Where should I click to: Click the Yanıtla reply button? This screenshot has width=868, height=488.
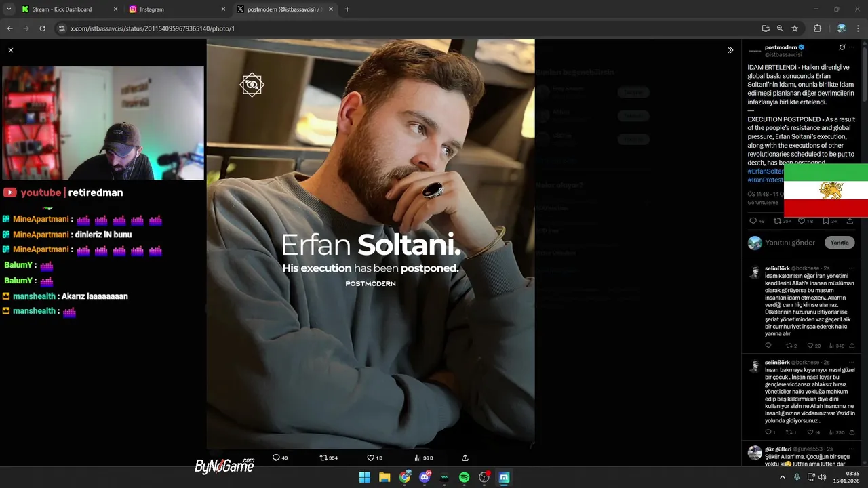[x=840, y=243]
